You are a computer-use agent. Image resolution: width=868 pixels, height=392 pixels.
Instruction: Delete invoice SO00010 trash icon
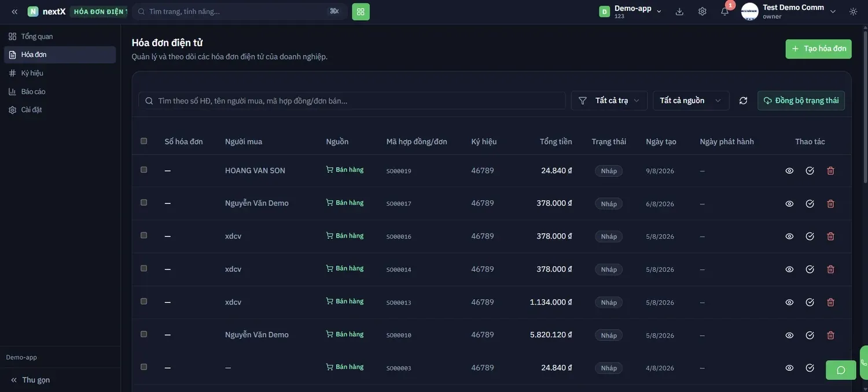(830, 335)
